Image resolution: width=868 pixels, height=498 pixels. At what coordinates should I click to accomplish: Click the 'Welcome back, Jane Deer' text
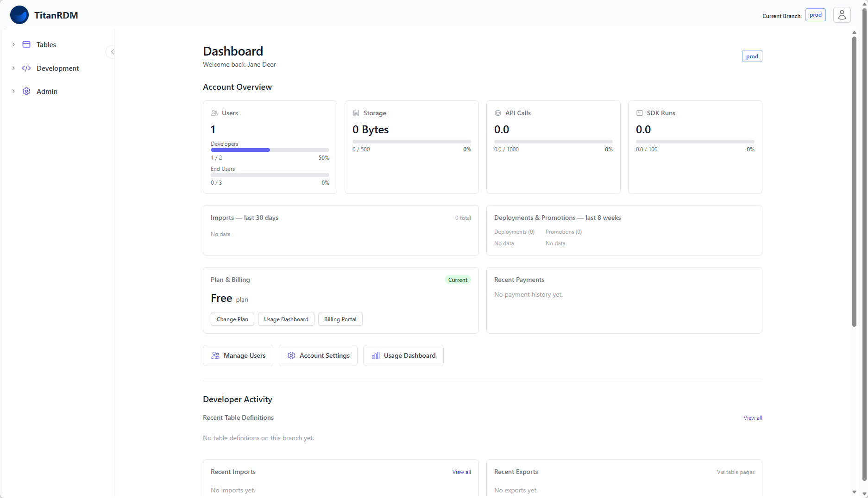click(x=239, y=64)
